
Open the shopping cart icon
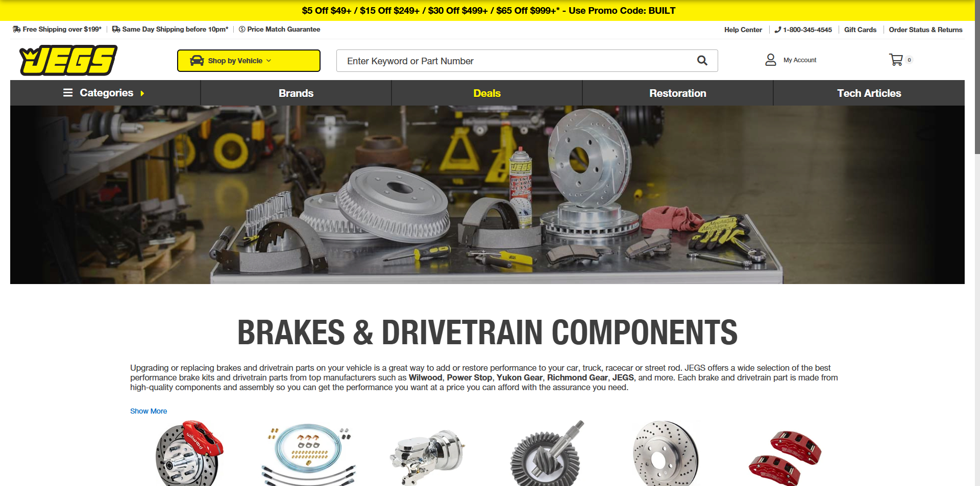[x=896, y=60]
